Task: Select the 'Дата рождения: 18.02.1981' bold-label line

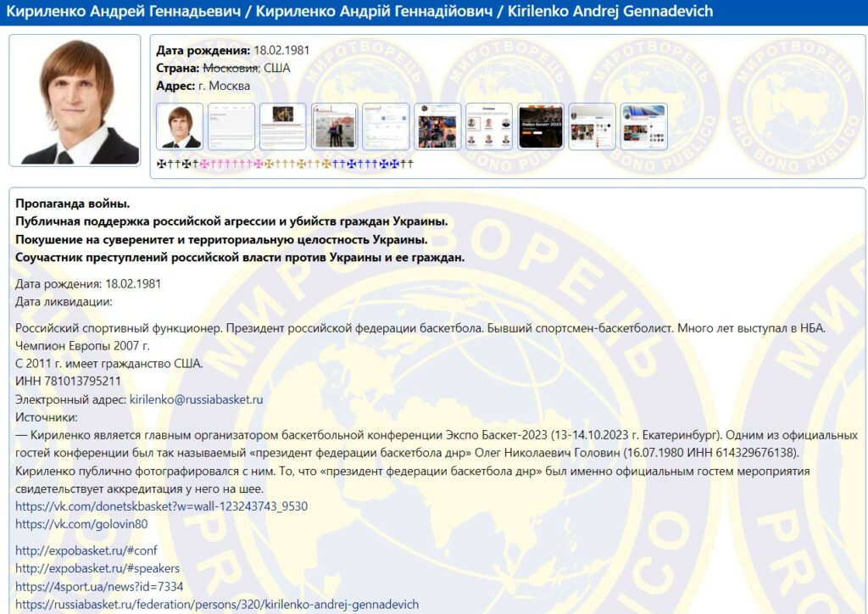Action: click(x=232, y=50)
